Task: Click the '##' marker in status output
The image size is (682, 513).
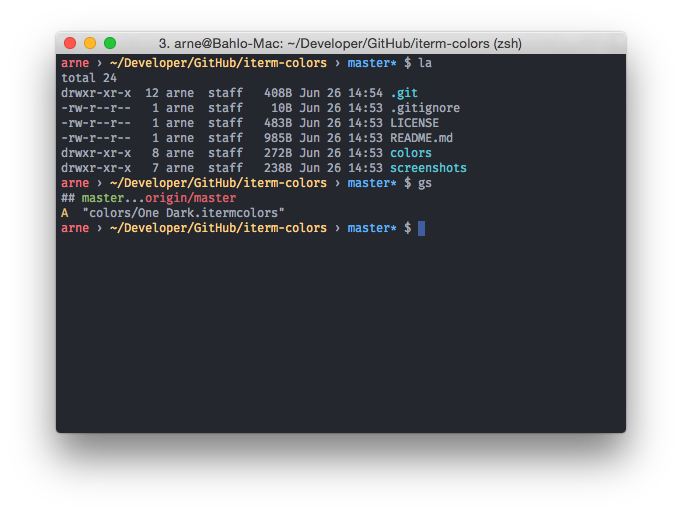Action: point(68,198)
